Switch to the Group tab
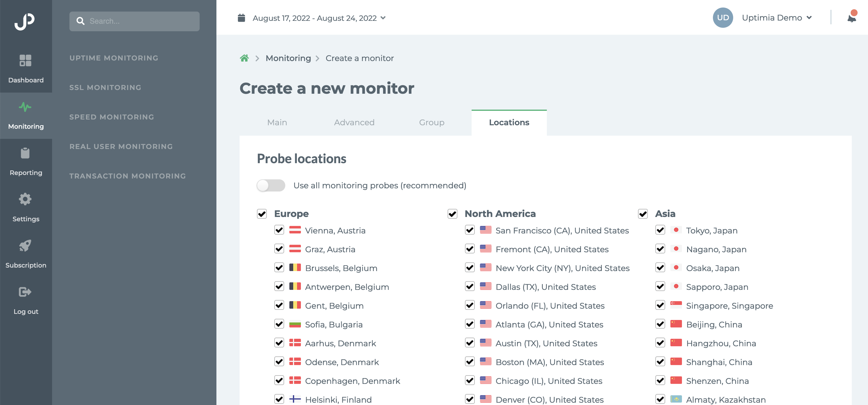Viewport: 868px width, 405px height. [432, 122]
